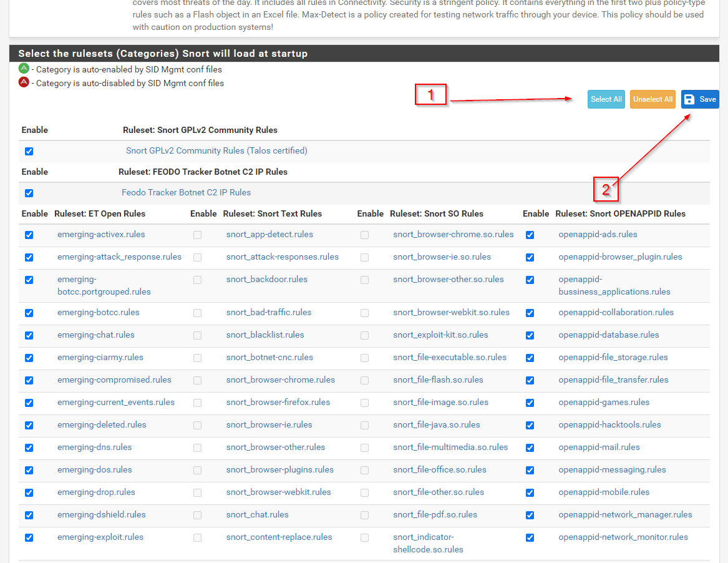Click the snort_backdoor.rules link
The image size is (728, 563).
pos(266,279)
